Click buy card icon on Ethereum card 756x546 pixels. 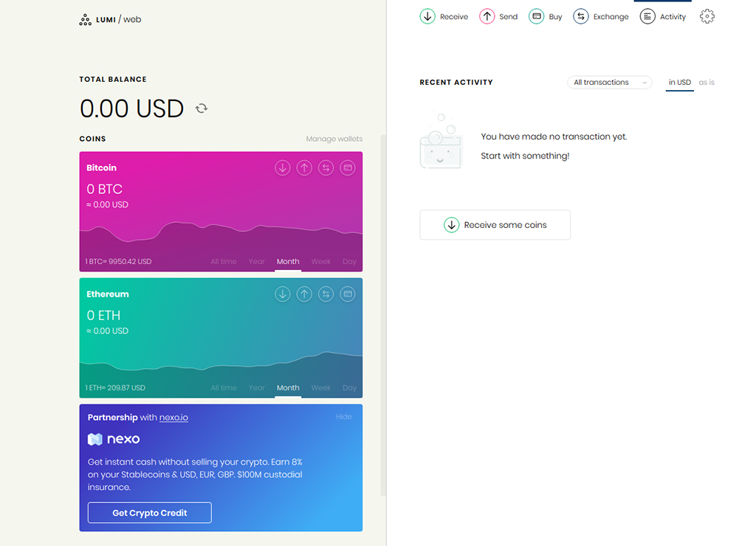pyautogui.click(x=348, y=294)
